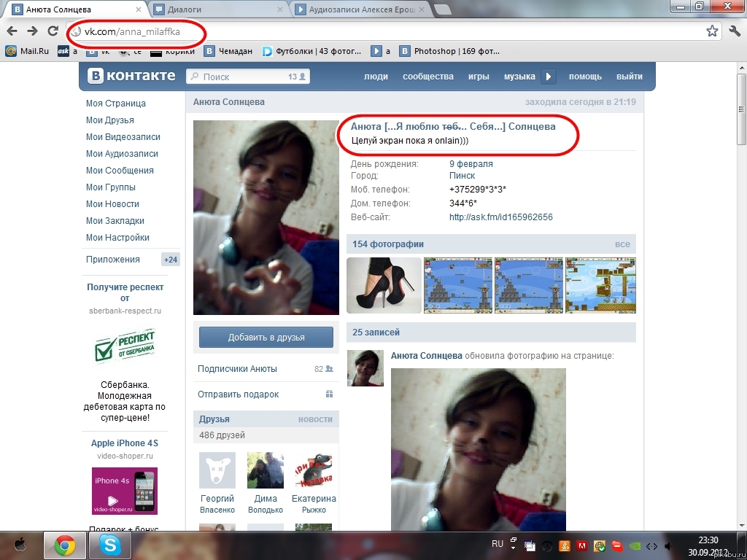Click the RU language indicator in taskbar

tap(498, 544)
